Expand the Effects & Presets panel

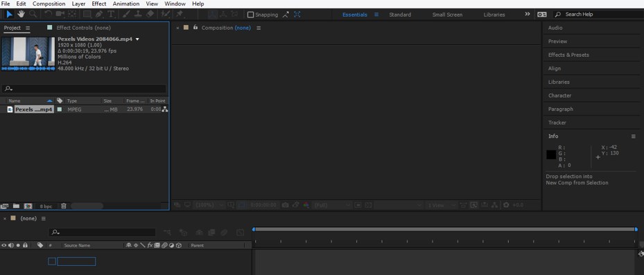point(568,55)
